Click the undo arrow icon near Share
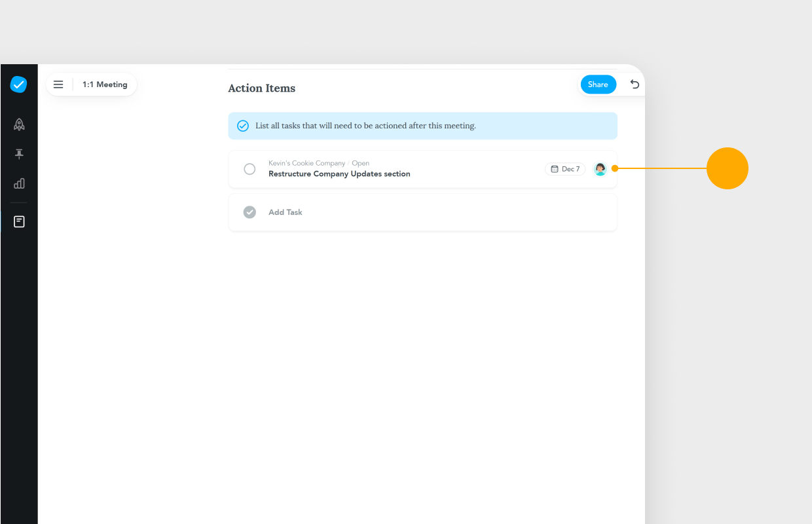Viewport: 812px width, 524px height. click(x=634, y=84)
